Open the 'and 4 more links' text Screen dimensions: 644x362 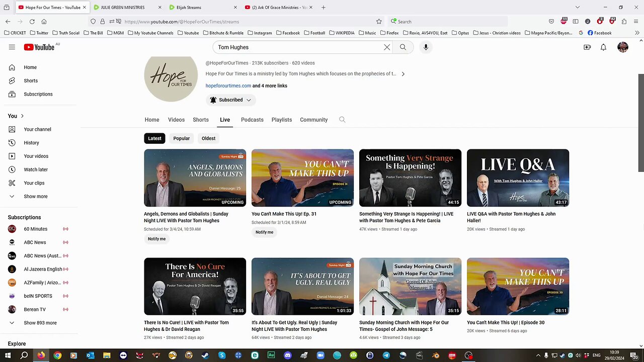pos(270,86)
